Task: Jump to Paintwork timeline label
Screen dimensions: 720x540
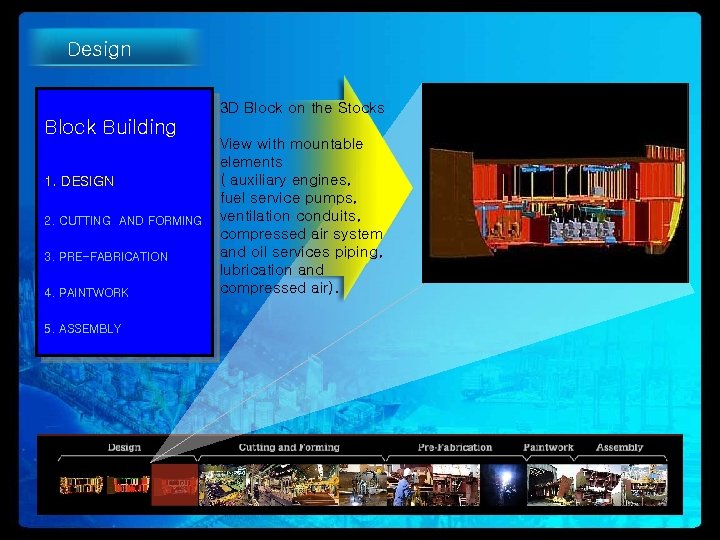Action: pos(548,447)
